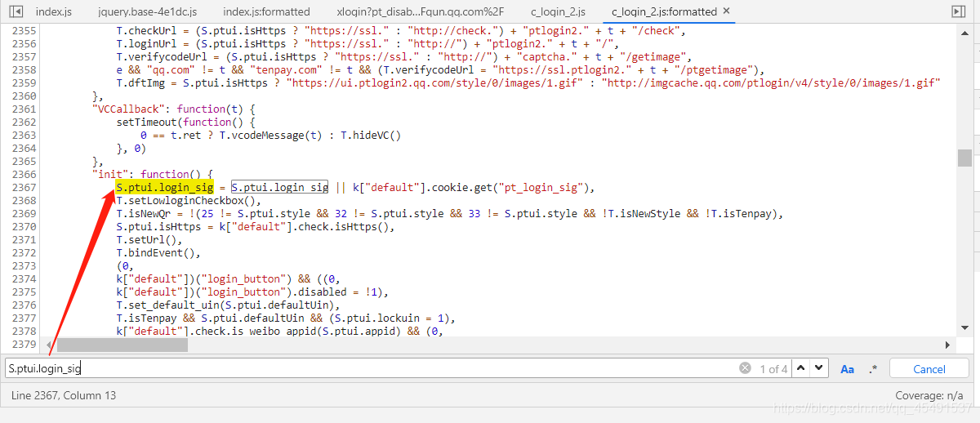This screenshot has width=980, height=423.
Task: Switch to index.js tab
Action: coord(54,11)
